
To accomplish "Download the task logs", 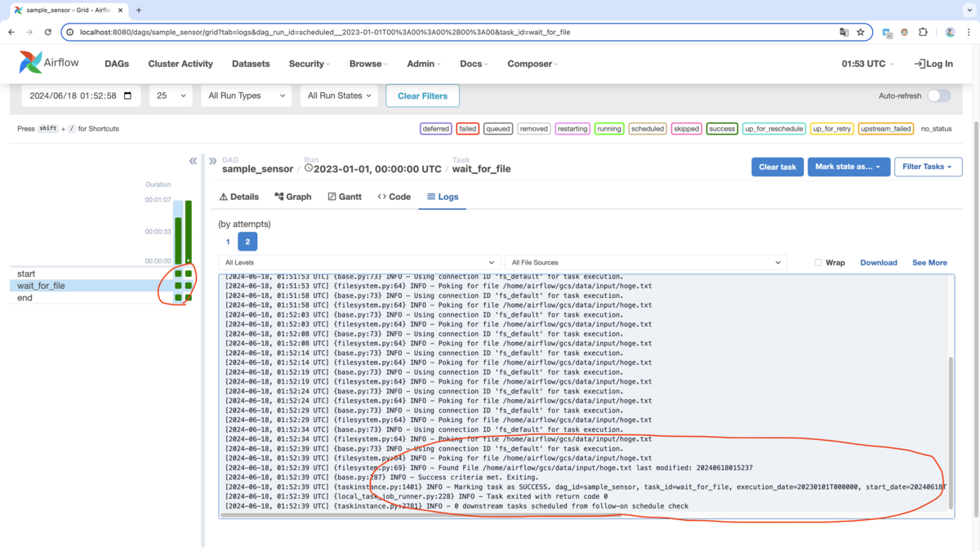I will click(878, 262).
